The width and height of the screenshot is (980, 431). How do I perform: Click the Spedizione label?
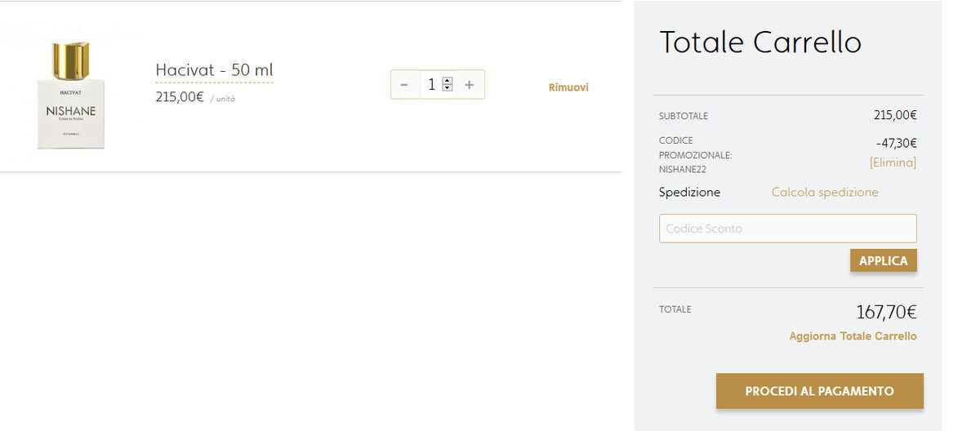690,193
